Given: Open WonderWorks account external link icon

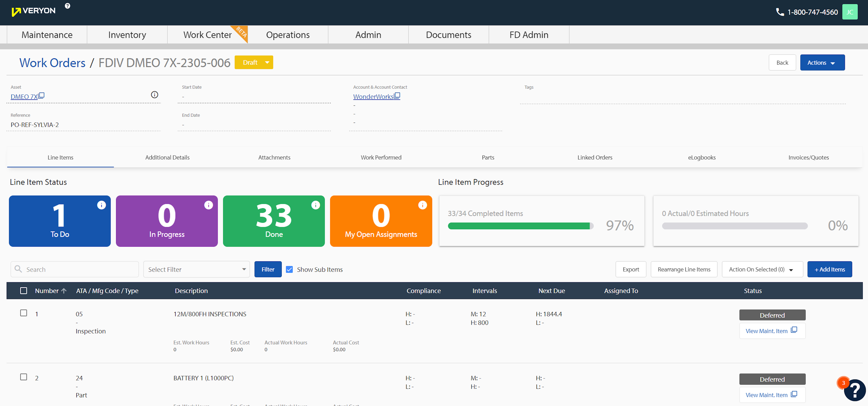Looking at the screenshot, I should click(x=397, y=96).
